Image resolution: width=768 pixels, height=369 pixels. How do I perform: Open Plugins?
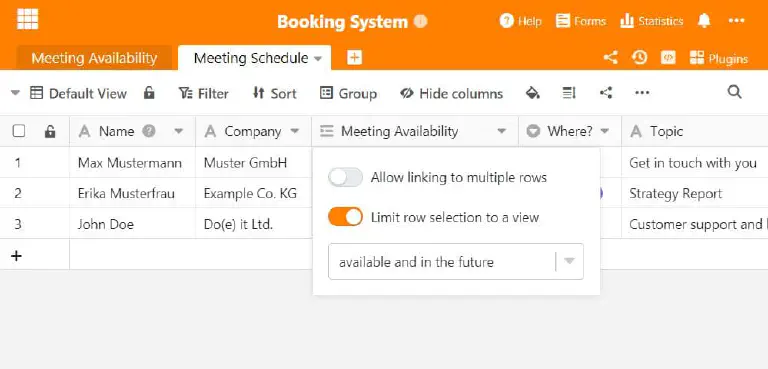pos(719,58)
